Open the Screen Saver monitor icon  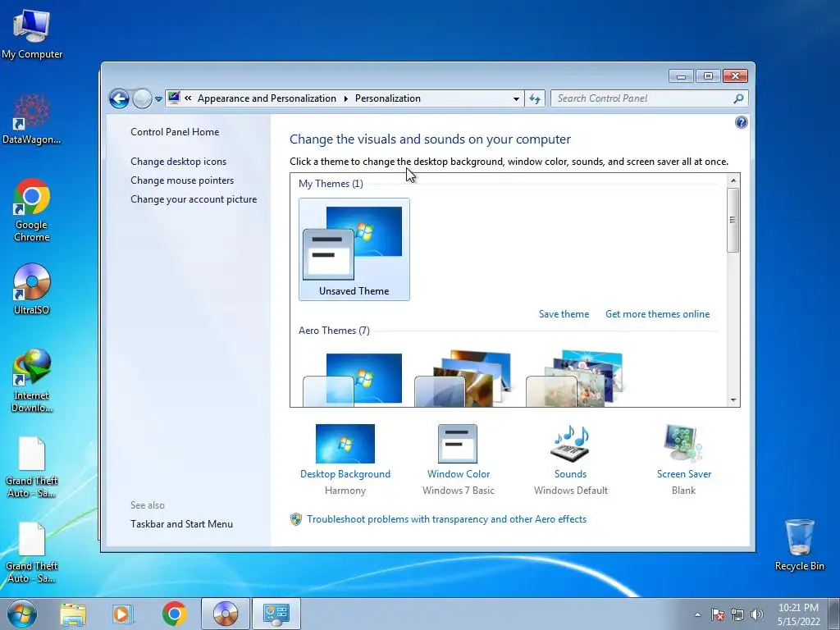(683, 444)
